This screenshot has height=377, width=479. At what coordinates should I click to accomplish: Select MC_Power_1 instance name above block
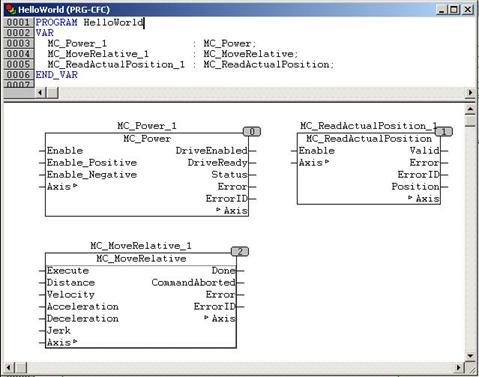click(x=147, y=126)
